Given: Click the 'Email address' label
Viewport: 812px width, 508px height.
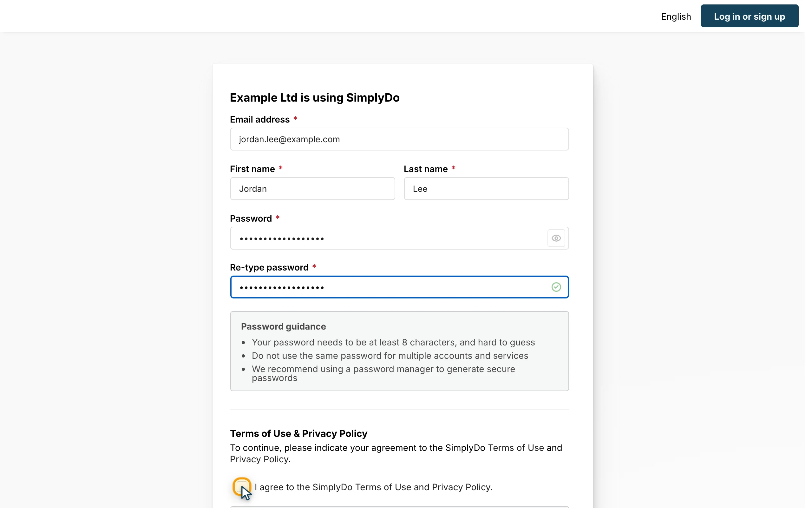Looking at the screenshot, I should tap(260, 120).
